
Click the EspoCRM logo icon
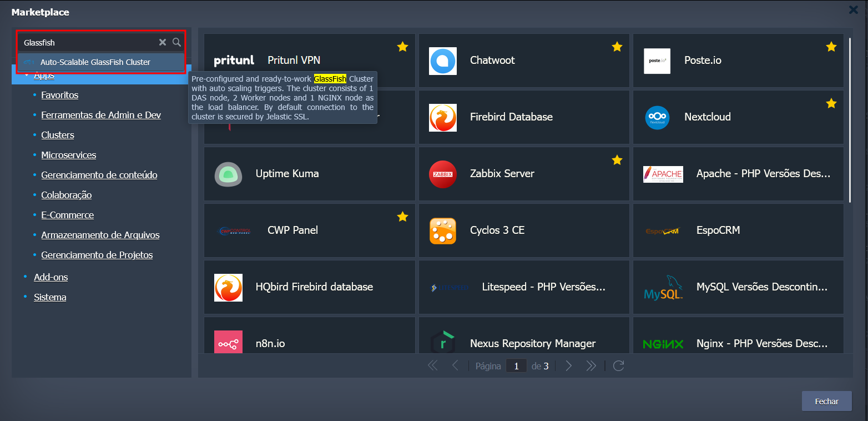point(663,231)
